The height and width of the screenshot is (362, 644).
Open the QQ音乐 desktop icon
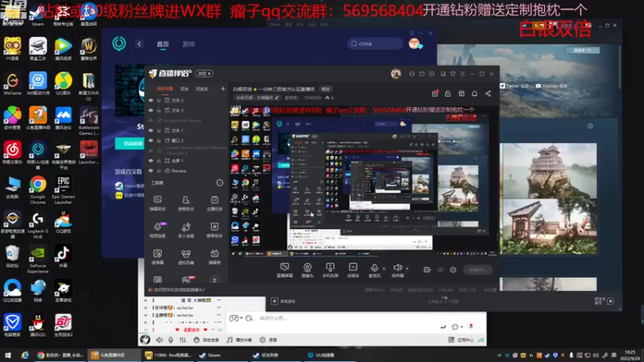click(x=64, y=84)
